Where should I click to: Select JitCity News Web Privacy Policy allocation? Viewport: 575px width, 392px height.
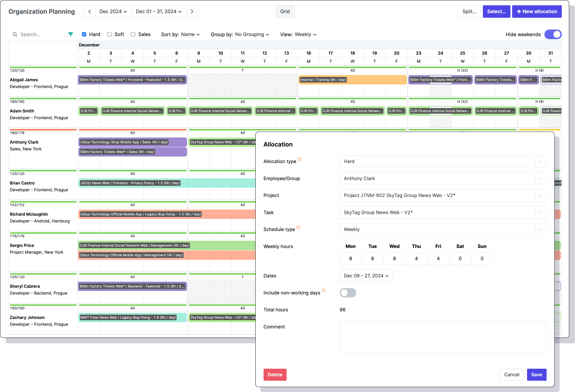[x=167, y=183]
